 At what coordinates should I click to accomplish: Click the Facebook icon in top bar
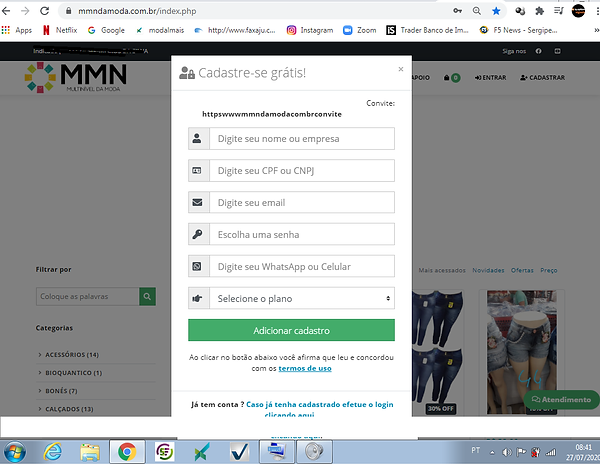pyautogui.click(x=538, y=51)
